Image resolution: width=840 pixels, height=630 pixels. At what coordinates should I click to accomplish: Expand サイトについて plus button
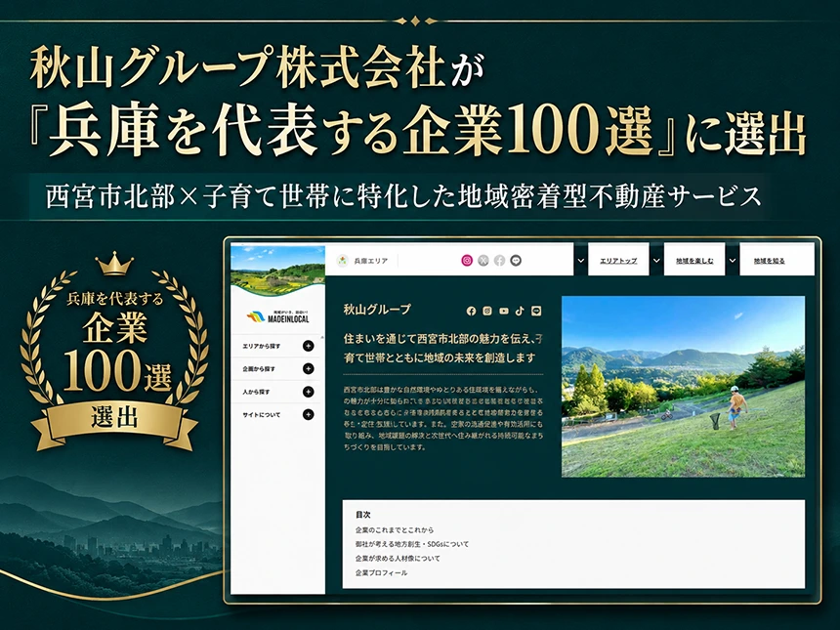[308, 414]
